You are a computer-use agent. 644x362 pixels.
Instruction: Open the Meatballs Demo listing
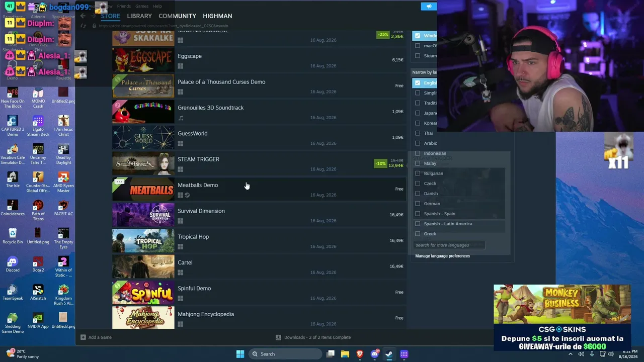coord(259,189)
